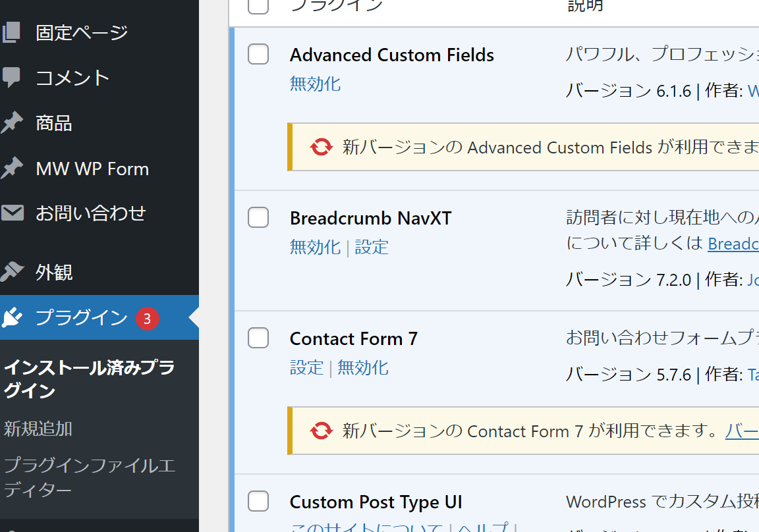The width and height of the screenshot is (759, 532).
Task: Click the update icon in Advanced Custom Fields notice
Action: [322, 147]
